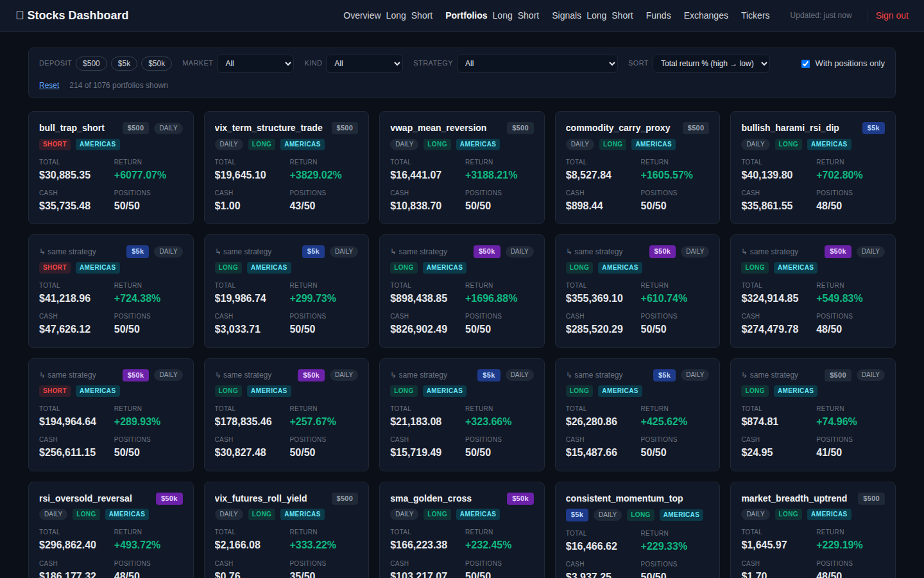Click the +6077.07% return value
The image size is (924, 578).
point(140,175)
